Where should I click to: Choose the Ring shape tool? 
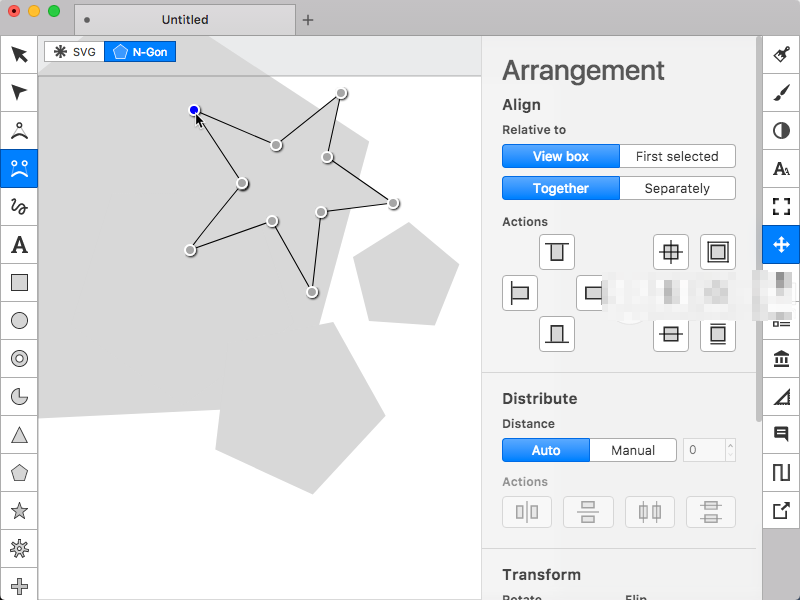pyautogui.click(x=19, y=358)
